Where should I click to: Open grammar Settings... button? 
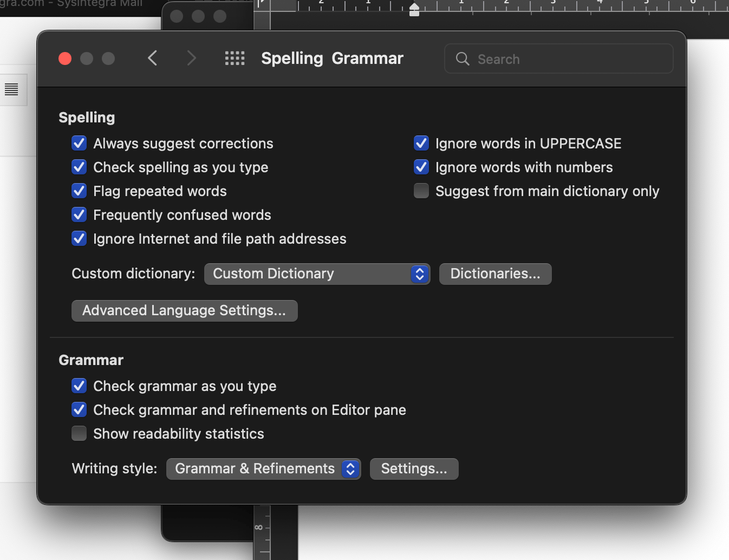(x=414, y=468)
